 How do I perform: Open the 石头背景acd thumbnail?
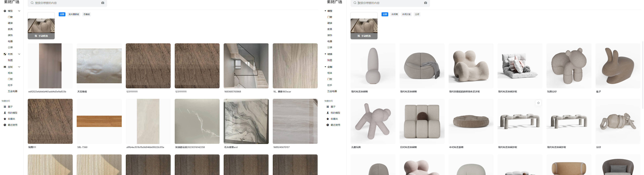[x=246, y=121]
